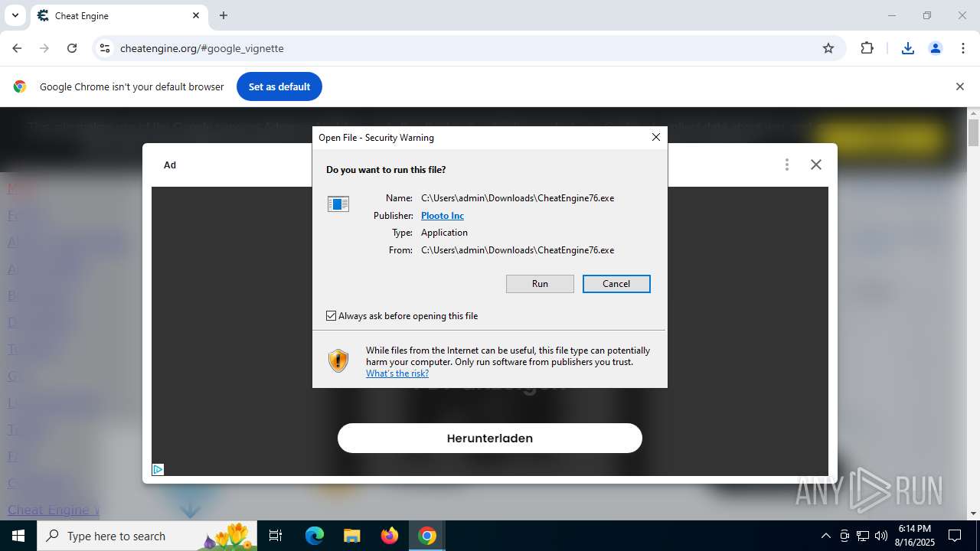The image size is (980, 551).
Task: Open the What's the risk? link
Action: click(x=397, y=373)
